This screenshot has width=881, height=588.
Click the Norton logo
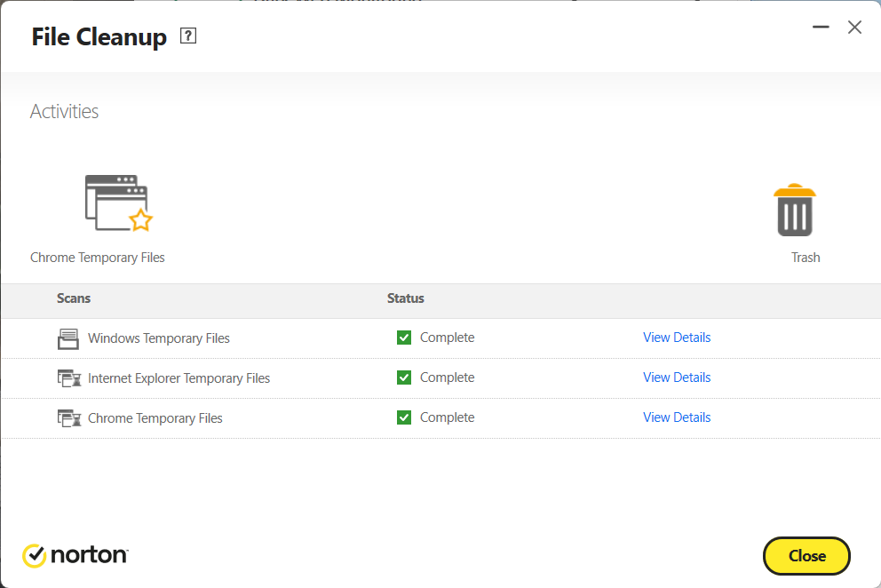[x=75, y=555]
